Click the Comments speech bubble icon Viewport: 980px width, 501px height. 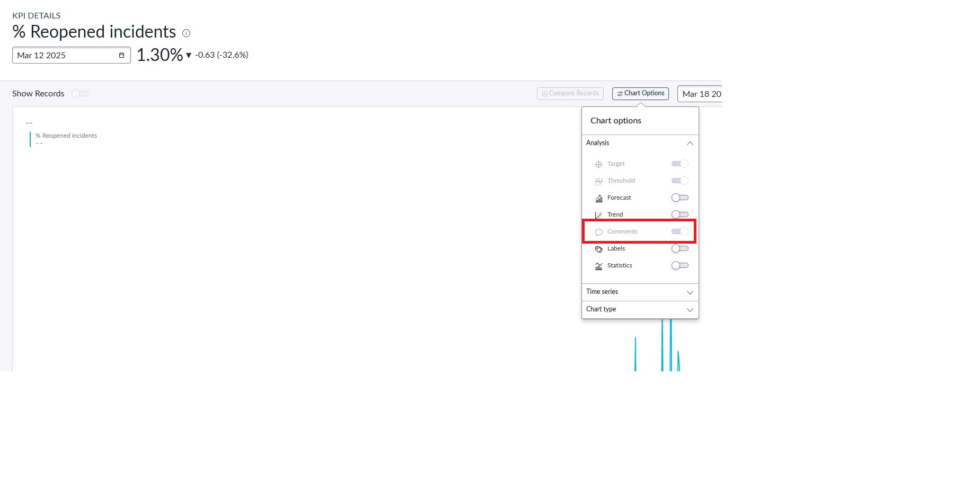pyautogui.click(x=599, y=232)
